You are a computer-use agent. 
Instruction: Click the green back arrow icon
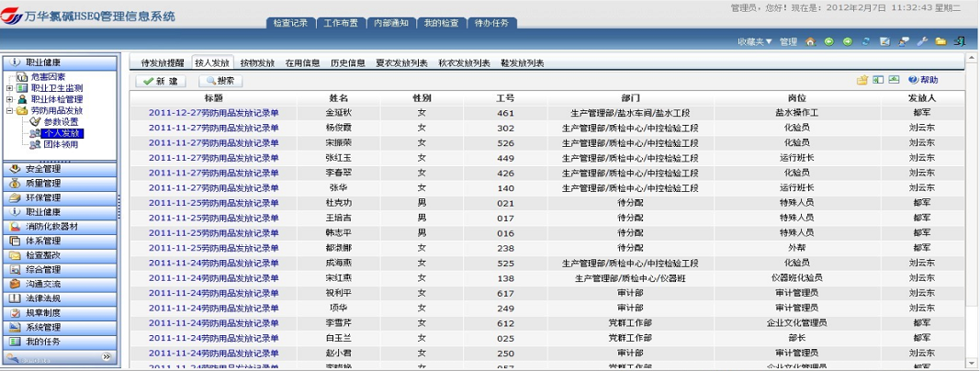828,42
